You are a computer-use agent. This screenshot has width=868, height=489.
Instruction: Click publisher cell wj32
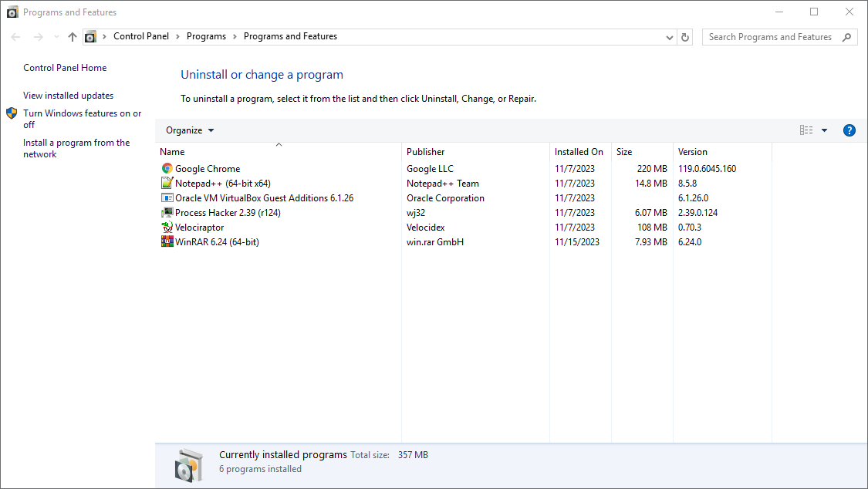416,212
